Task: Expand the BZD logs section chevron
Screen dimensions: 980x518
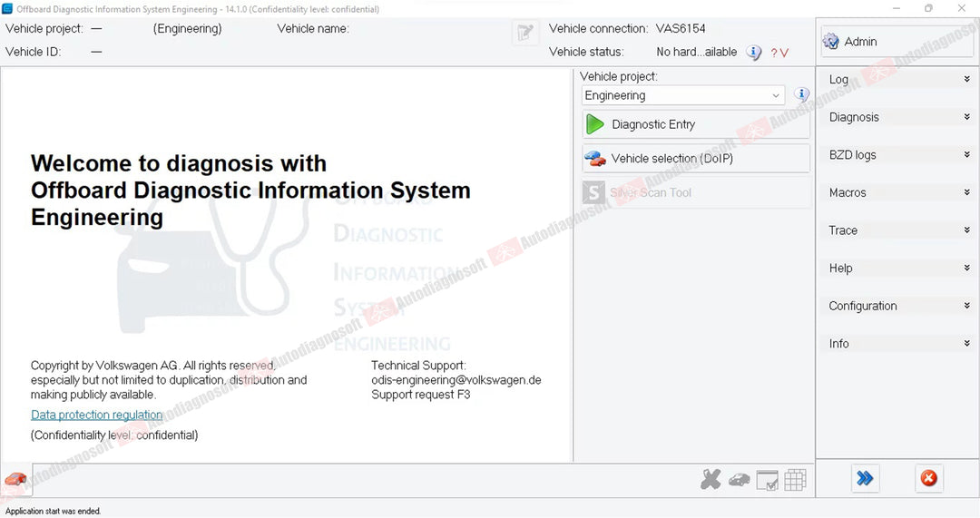Action: pyautogui.click(x=967, y=154)
